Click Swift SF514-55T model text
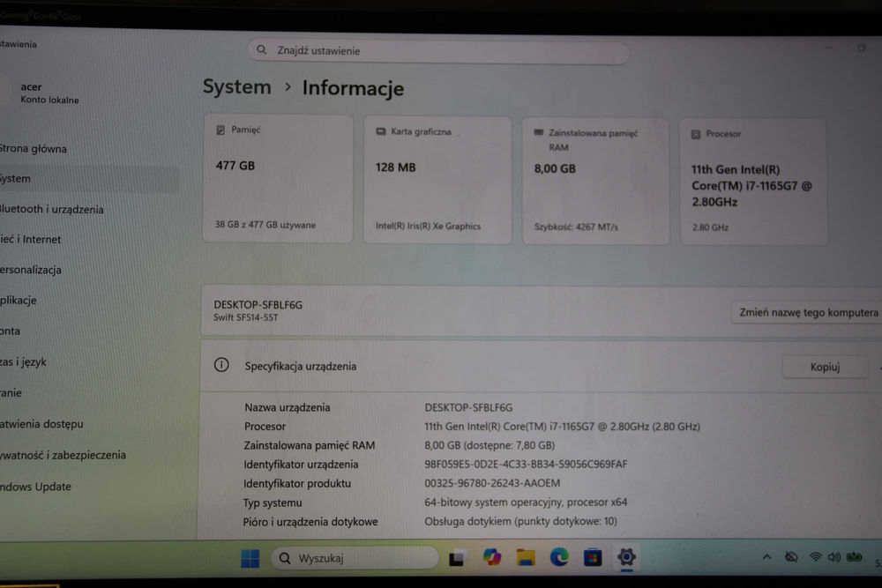Viewport: 882px width, 588px height. pyautogui.click(x=246, y=317)
